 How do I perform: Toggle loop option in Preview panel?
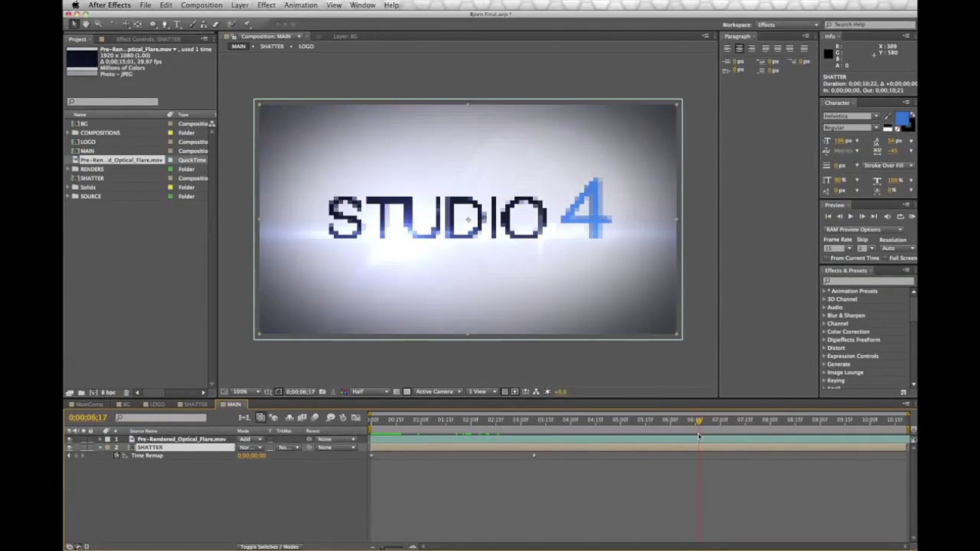pos(900,216)
